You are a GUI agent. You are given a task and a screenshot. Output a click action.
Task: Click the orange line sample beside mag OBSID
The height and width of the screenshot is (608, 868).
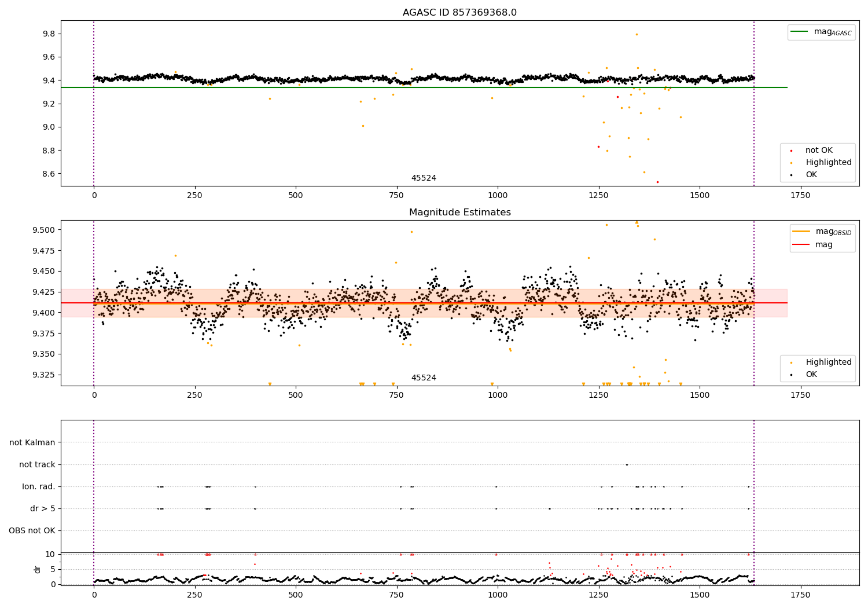(x=801, y=232)
